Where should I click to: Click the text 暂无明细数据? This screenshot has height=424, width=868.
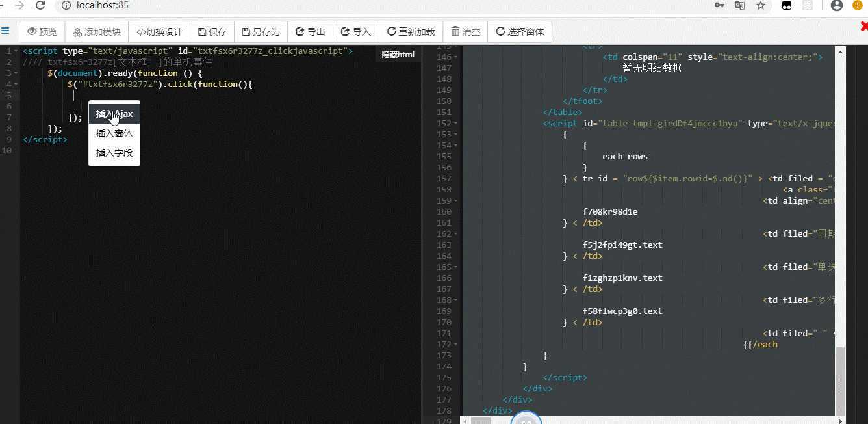pos(652,68)
